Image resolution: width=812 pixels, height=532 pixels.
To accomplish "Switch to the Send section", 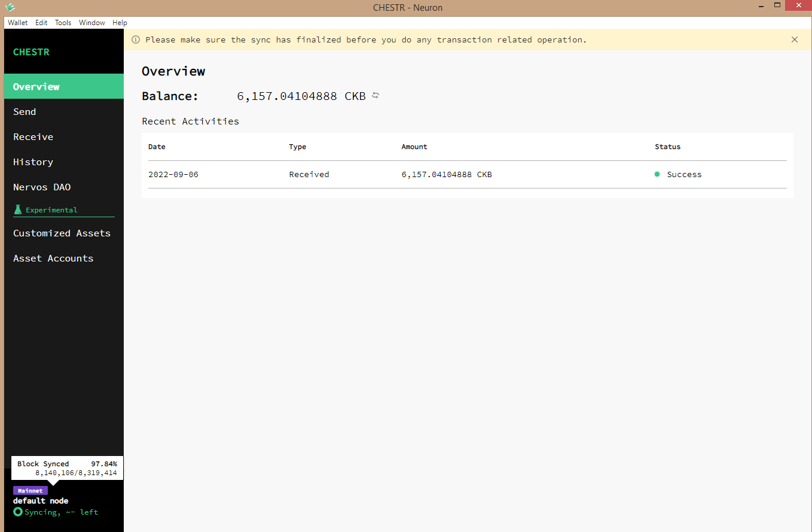I will point(25,111).
